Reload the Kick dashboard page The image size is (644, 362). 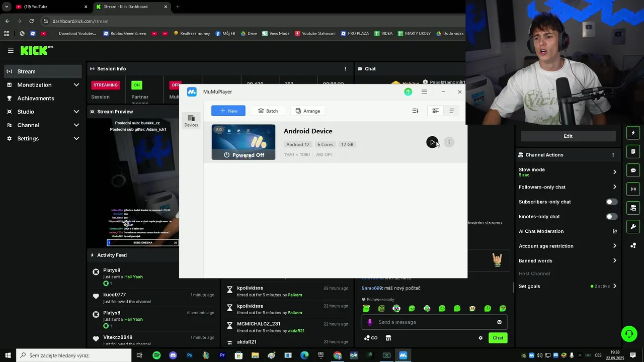coord(31,21)
